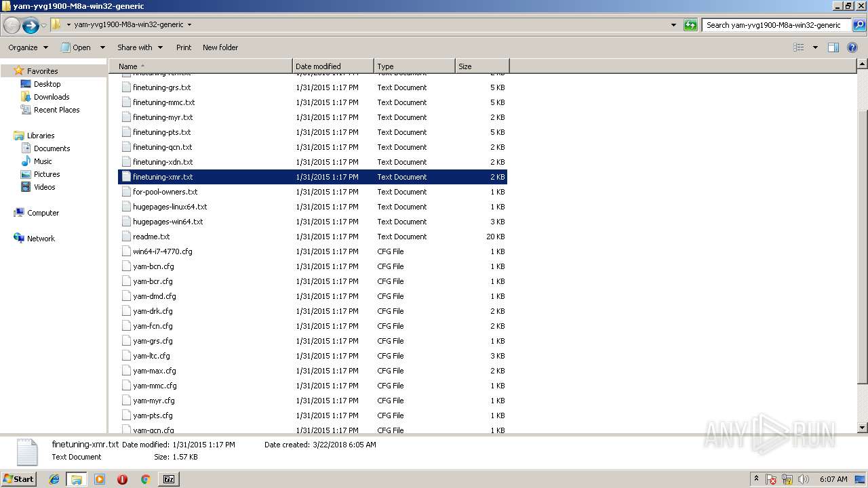This screenshot has height=488, width=868.
Task: Select the win64-i7-4770.cfg file icon
Action: [126, 251]
